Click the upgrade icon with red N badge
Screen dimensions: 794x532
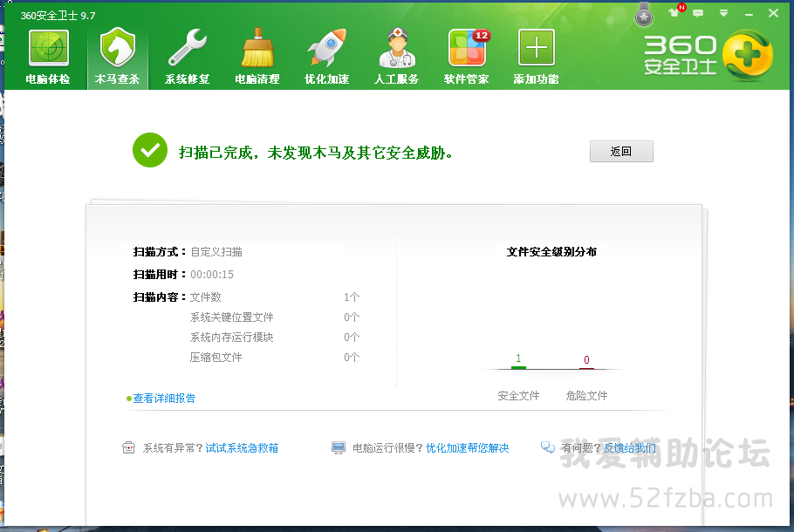point(676,11)
